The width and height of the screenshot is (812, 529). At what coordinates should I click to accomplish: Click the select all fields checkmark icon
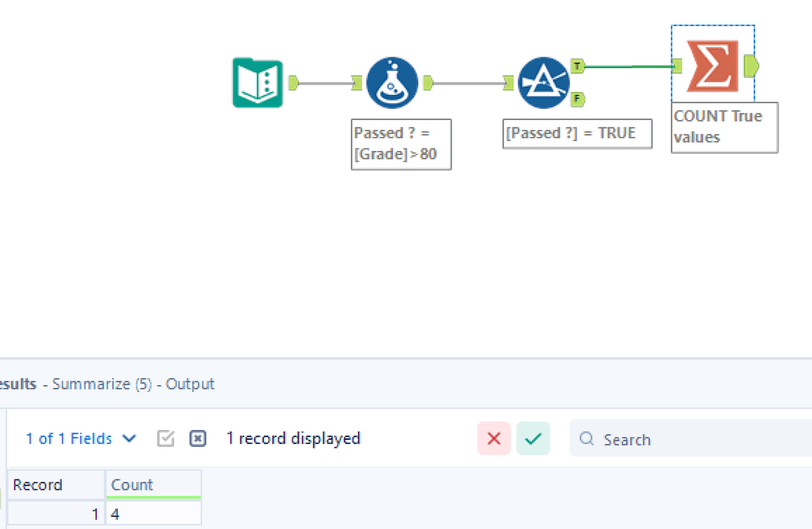click(x=166, y=438)
